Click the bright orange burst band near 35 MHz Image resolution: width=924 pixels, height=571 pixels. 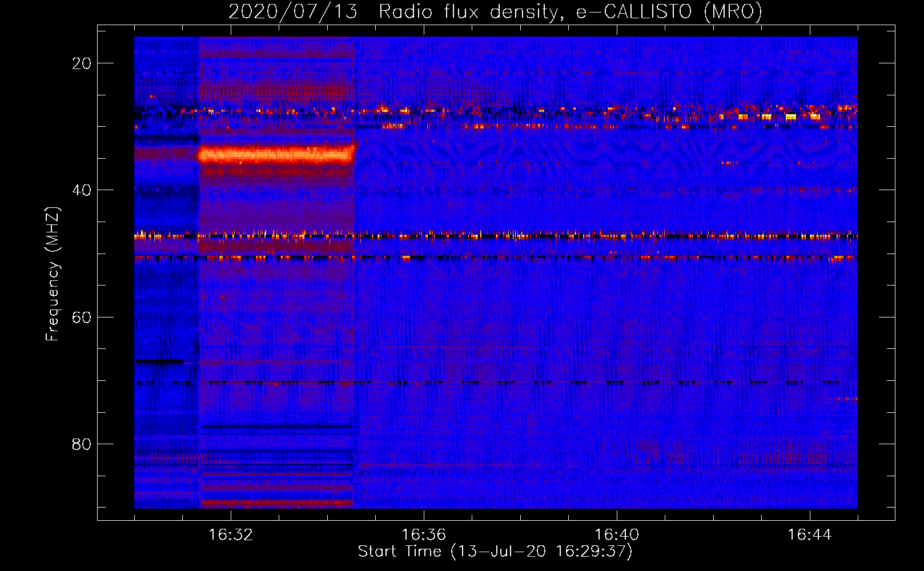pyautogui.click(x=276, y=155)
